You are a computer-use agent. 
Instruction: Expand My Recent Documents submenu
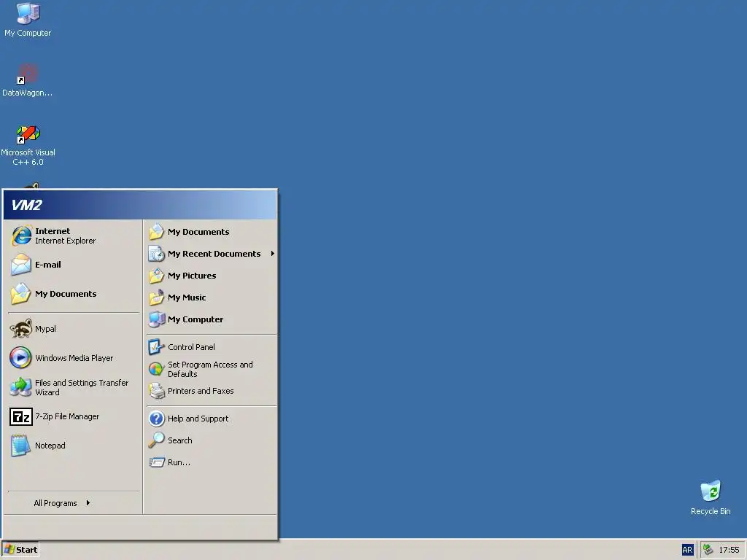(x=211, y=254)
